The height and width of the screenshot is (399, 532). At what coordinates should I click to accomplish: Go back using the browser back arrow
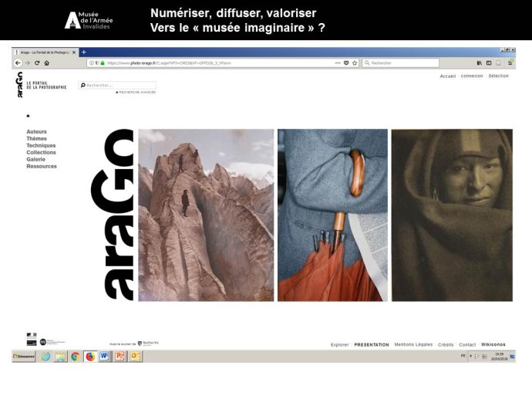click(x=18, y=63)
